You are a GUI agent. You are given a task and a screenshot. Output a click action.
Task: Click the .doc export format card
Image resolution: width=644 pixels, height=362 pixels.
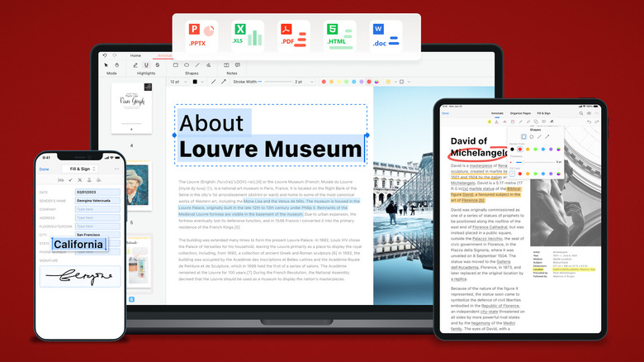point(386,36)
